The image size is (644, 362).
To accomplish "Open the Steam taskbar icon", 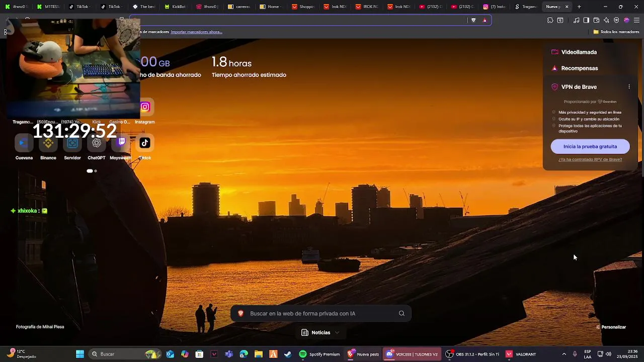I will [288, 354].
